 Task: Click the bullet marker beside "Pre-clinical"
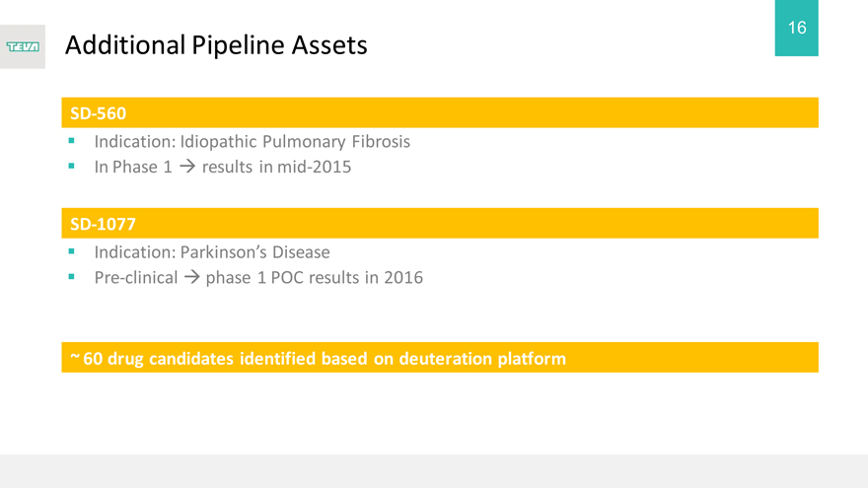point(73,277)
